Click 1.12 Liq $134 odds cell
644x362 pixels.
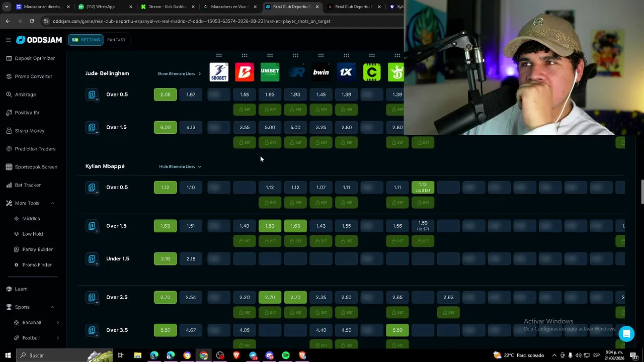click(423, 188)
